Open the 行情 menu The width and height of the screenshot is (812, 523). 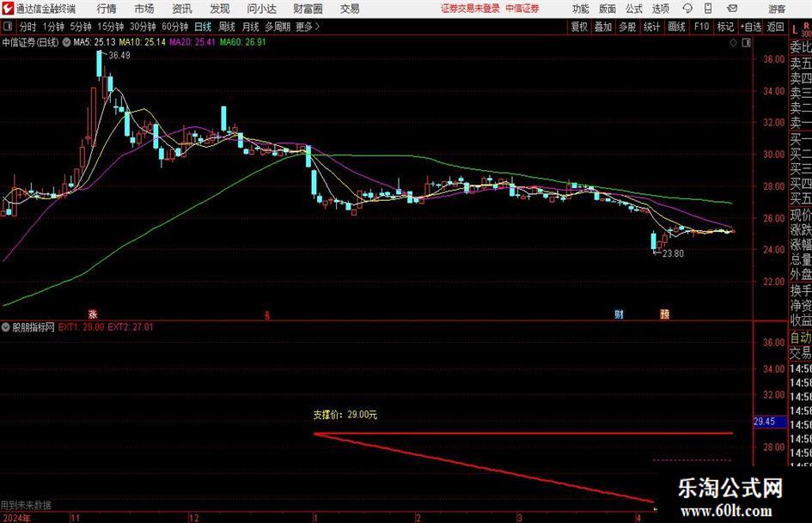click(107, 9)
